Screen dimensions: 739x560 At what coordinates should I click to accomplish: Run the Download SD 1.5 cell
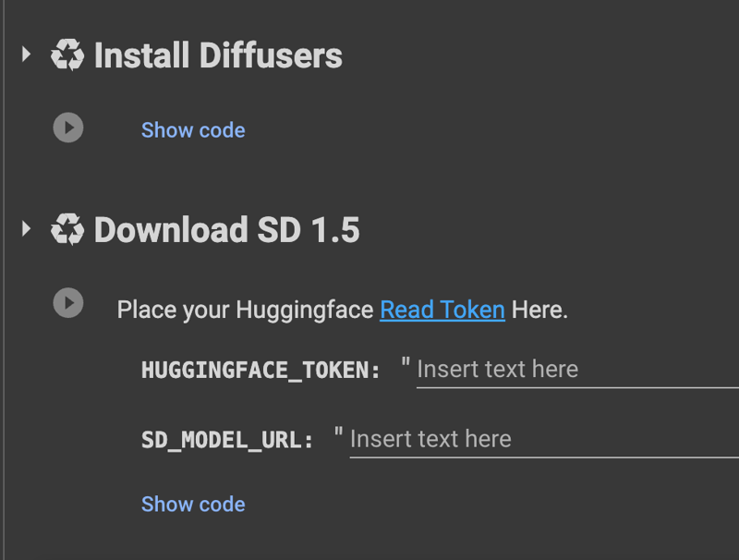click(68, 302)
